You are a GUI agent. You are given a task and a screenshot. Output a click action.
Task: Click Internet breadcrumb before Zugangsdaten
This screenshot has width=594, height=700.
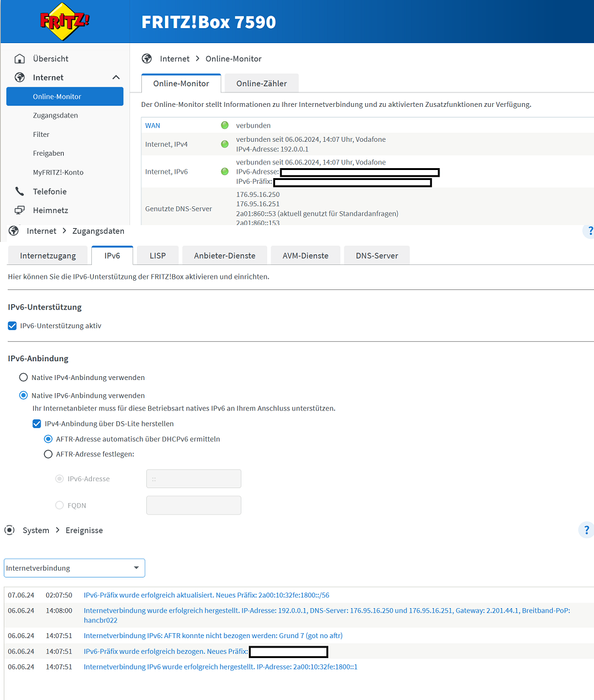click(41, 231)
